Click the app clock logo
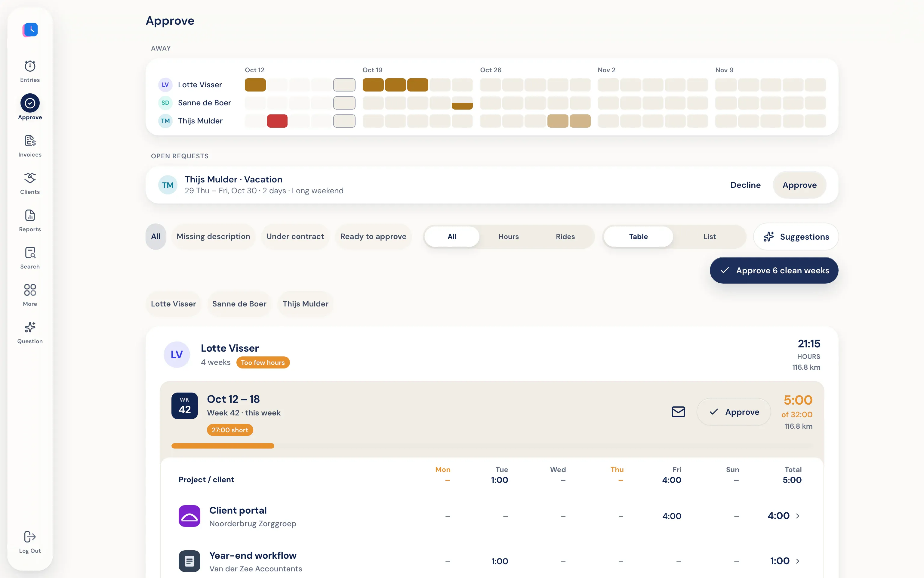This screenshot has height=578, width=924. coord(30,30)
